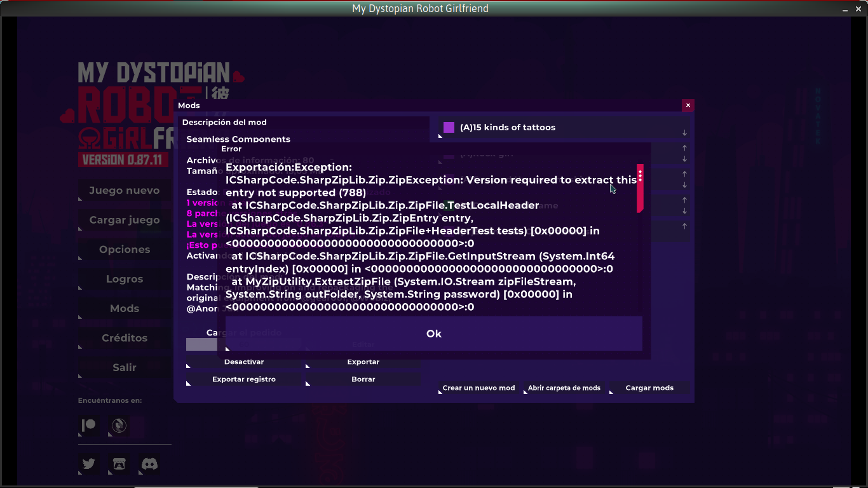
Task: Select Juego nuevo in the main menu
Action: point(125,191)
